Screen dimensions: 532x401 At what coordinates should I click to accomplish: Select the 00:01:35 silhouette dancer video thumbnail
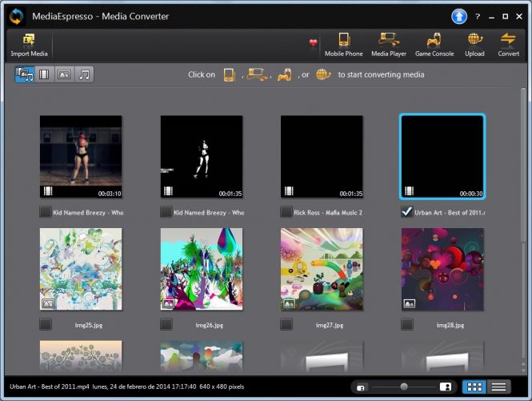point(202,157)
